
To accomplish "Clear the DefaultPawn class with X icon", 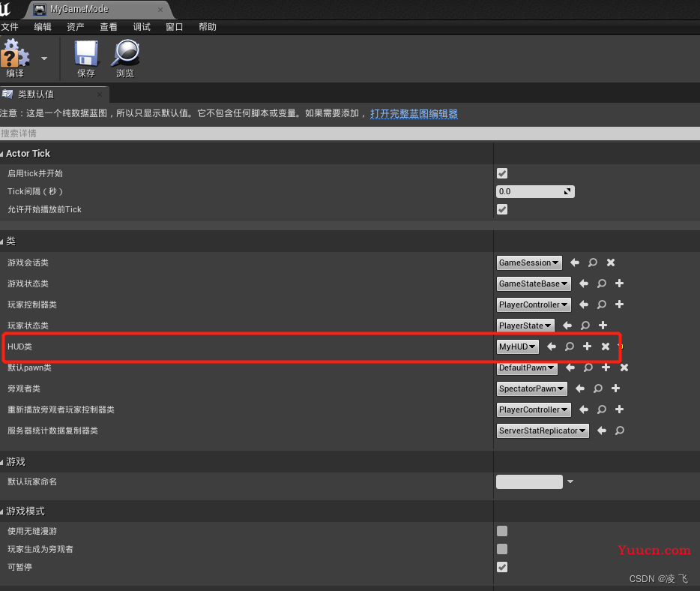I will 624,367.
